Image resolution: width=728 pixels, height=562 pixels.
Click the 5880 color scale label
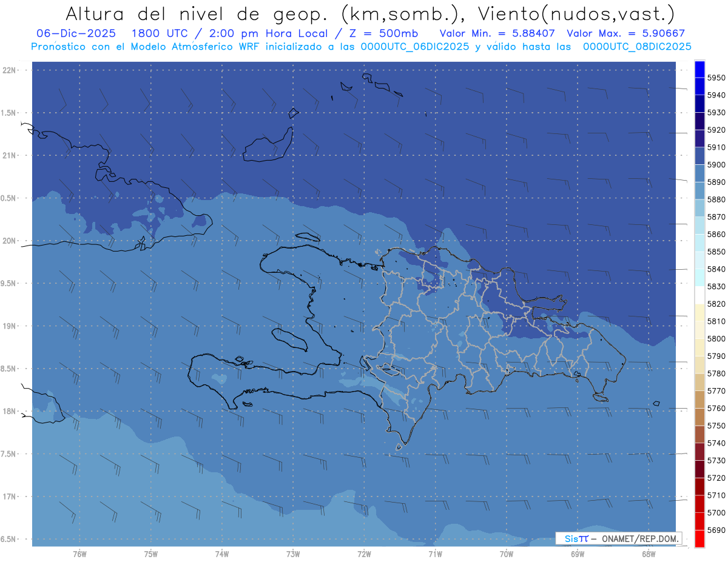coord(716,199)
